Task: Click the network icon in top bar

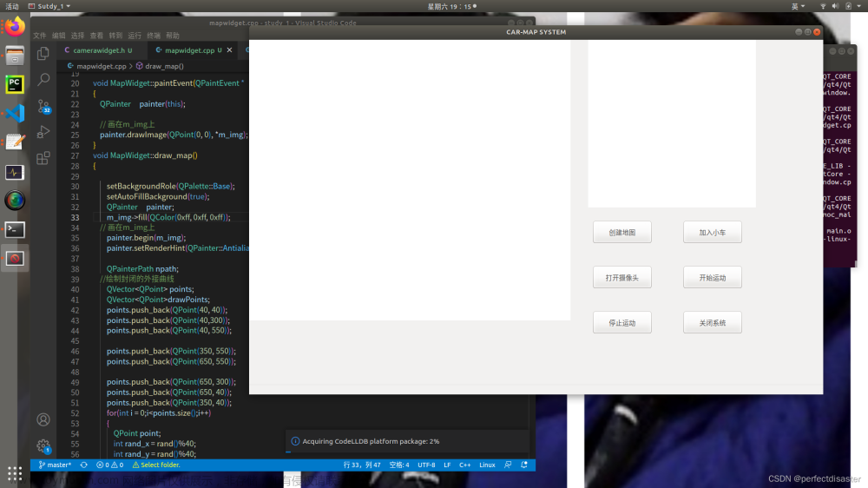Action: pyautogui.click(x=823, y=6)
